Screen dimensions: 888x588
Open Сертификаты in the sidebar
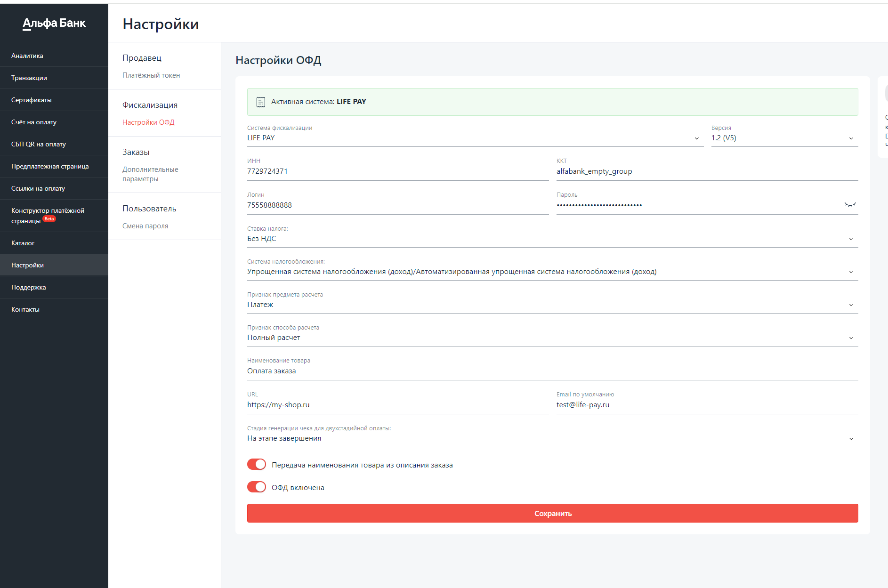tap(54, 100)
